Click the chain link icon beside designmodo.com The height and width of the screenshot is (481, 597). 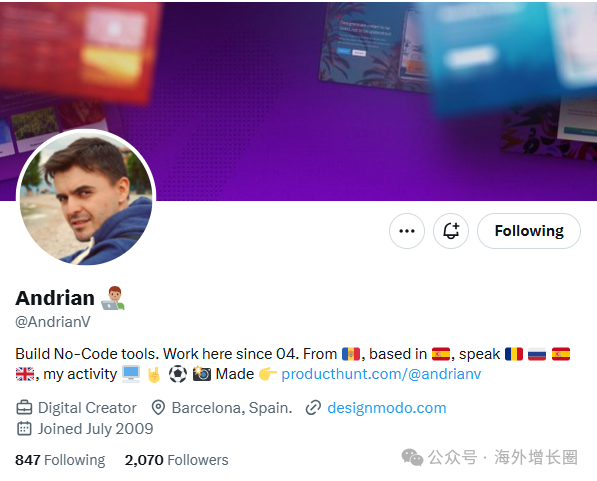click(313, 407)
